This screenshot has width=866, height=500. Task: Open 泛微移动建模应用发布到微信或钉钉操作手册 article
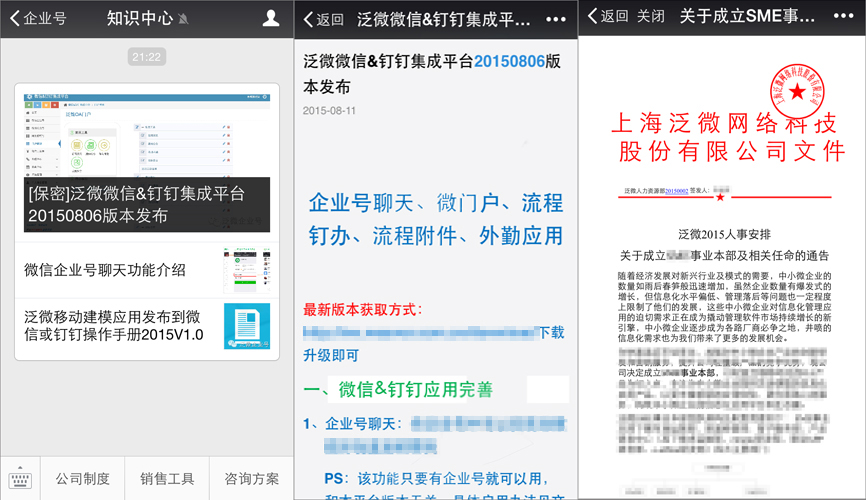114,326
